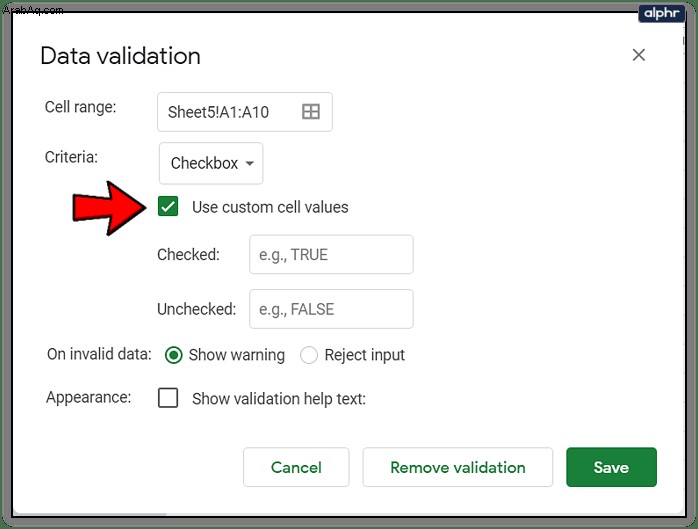Click the Show validation help text label

[x=279, y=399]
